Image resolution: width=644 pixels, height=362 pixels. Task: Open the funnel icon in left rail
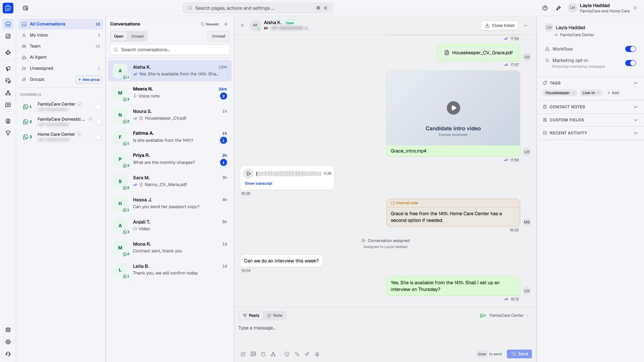[x=8, y=133]
